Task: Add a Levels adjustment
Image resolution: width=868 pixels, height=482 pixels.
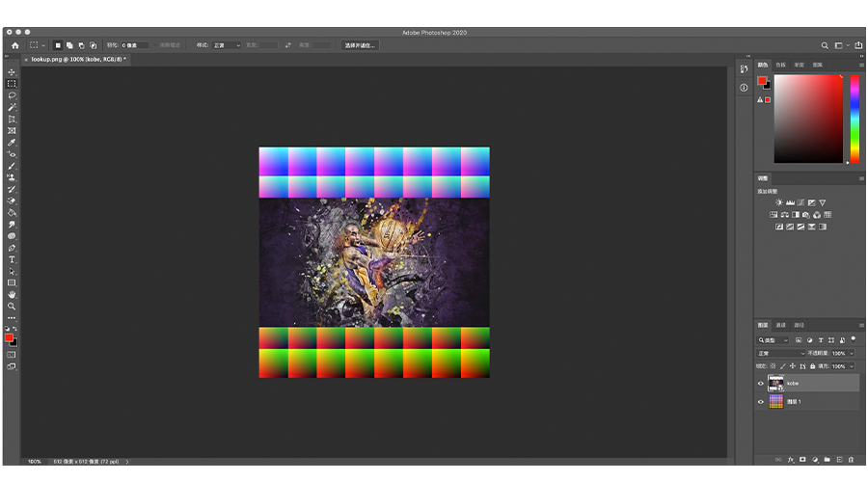Action: [x=790, y=202]
